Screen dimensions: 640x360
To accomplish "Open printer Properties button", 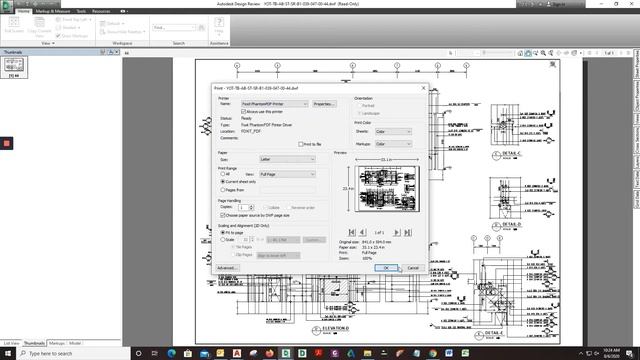I will (324, 104).
